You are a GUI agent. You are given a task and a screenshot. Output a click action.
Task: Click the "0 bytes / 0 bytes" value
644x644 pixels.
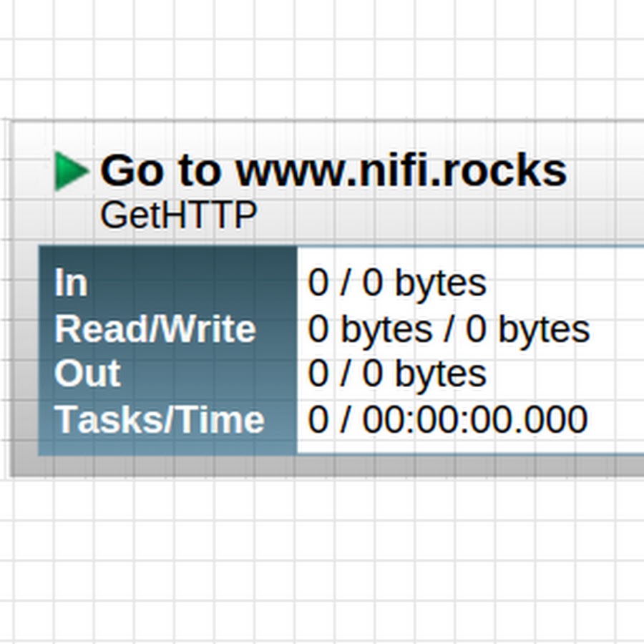[x=449, y=329]
